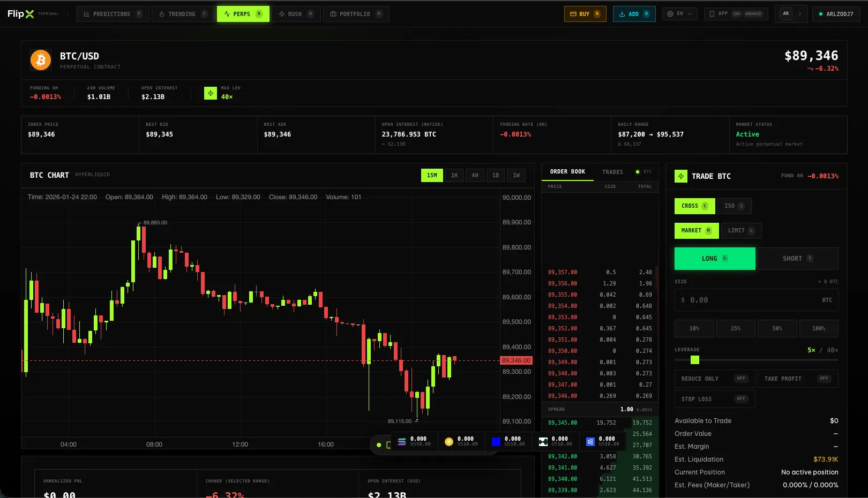Click the order size input field

(755, 300)
